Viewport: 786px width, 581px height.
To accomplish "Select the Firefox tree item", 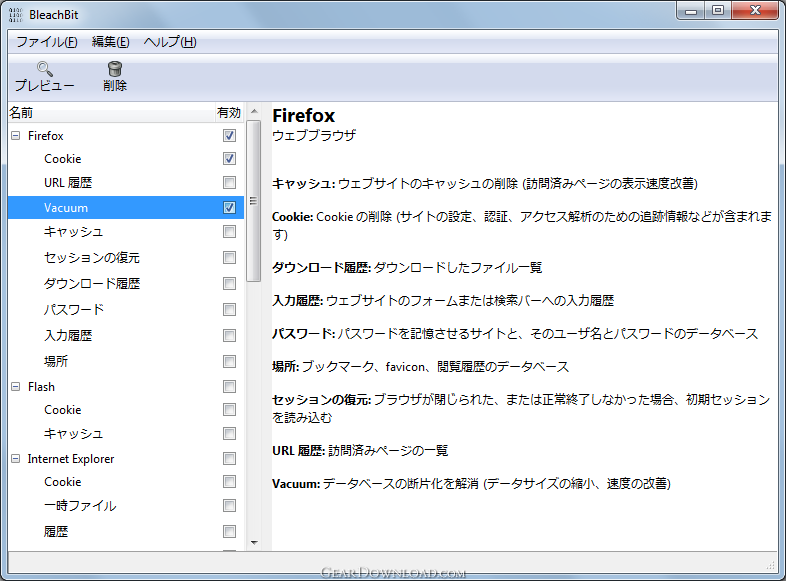I will pos(46,136).
